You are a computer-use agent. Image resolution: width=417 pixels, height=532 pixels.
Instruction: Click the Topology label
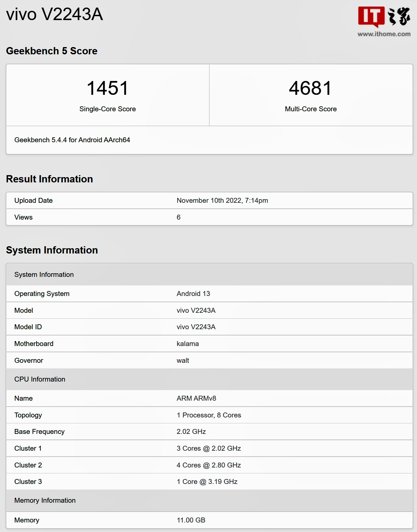(x=28, y=415)
